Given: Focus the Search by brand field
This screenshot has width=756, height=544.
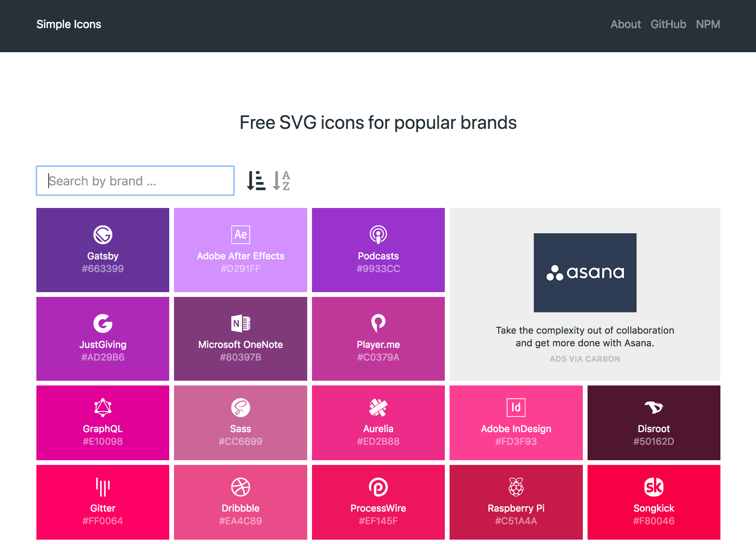Looking at the screenshot, I should [135, 181].
